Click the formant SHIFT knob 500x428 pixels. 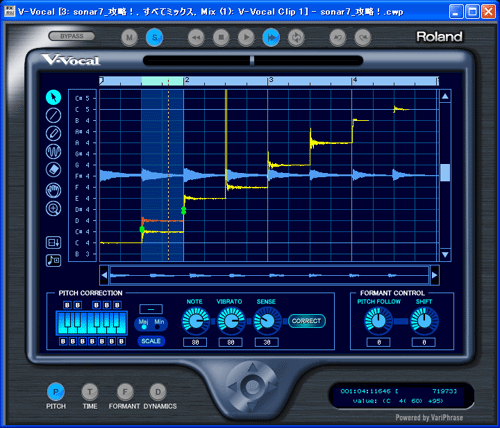point(424,321)
